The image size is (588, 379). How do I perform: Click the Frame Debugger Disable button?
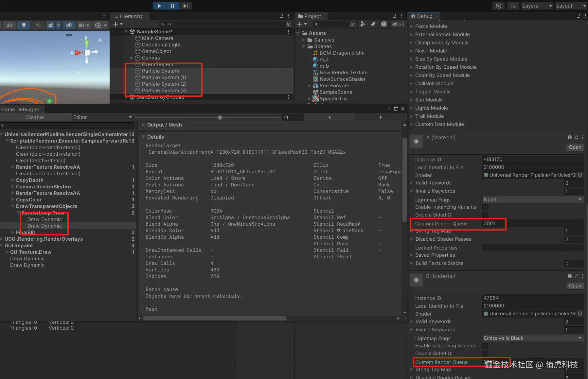35,117
